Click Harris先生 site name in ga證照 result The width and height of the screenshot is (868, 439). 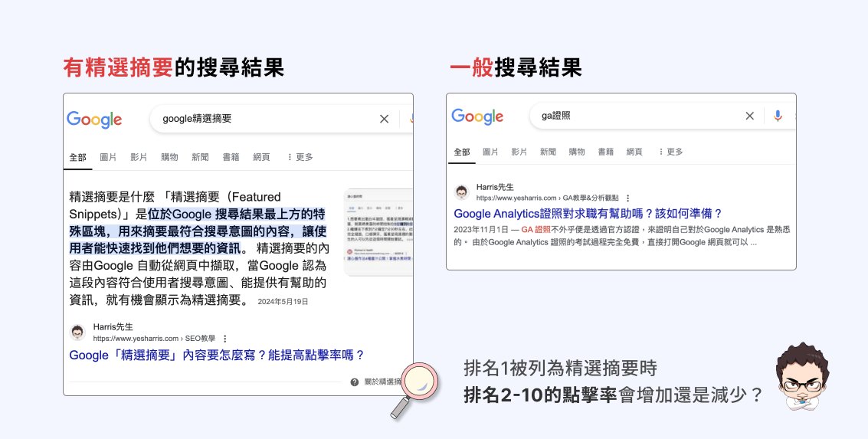coord(495,187)
